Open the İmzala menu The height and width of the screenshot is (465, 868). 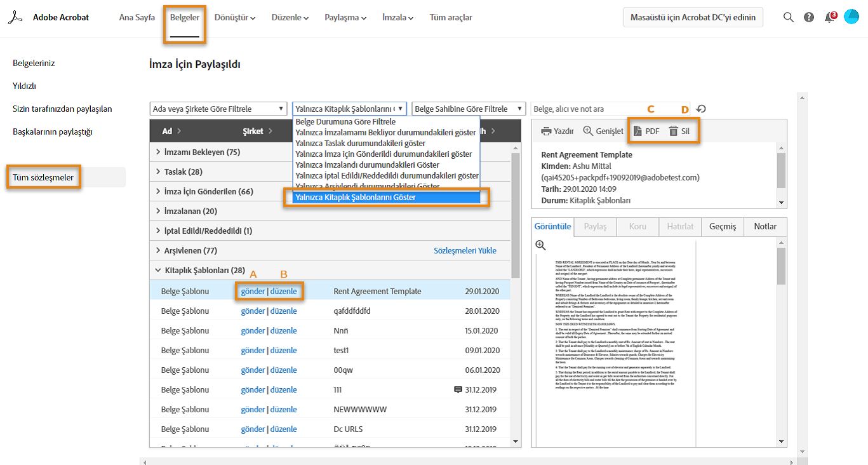pos(398,18)
